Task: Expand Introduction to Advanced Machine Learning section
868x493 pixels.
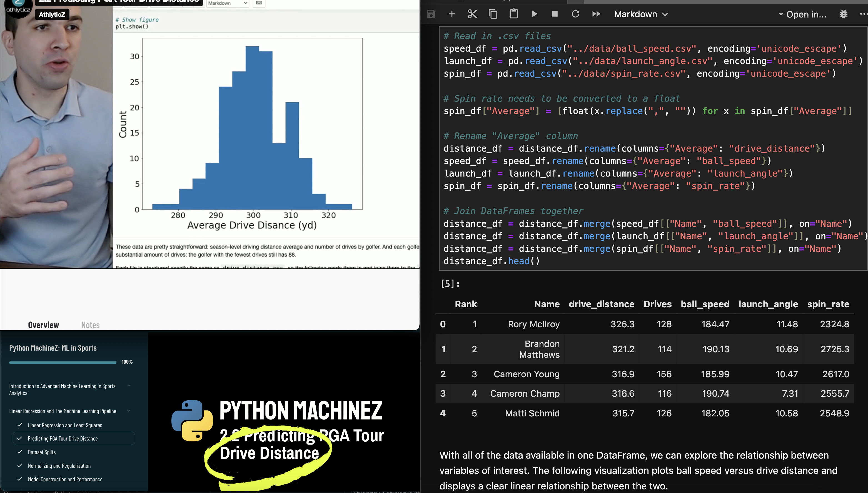Action: point(128,386)
